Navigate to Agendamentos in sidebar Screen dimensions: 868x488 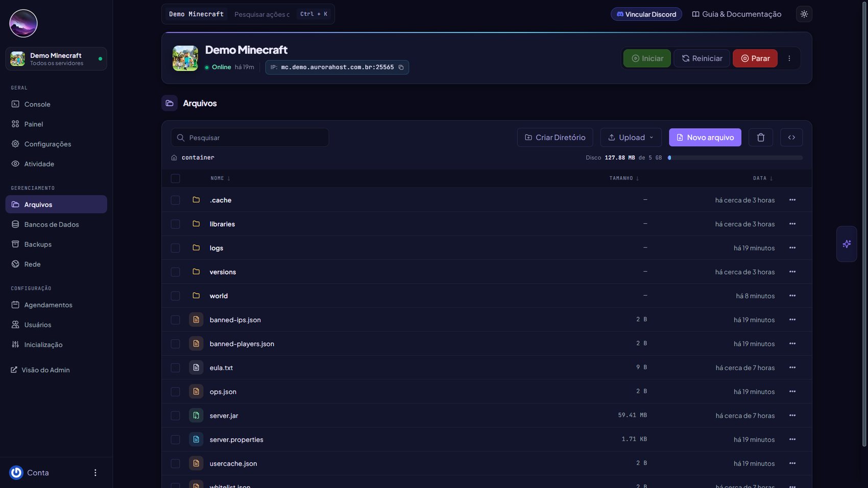[x=56, y=305]
